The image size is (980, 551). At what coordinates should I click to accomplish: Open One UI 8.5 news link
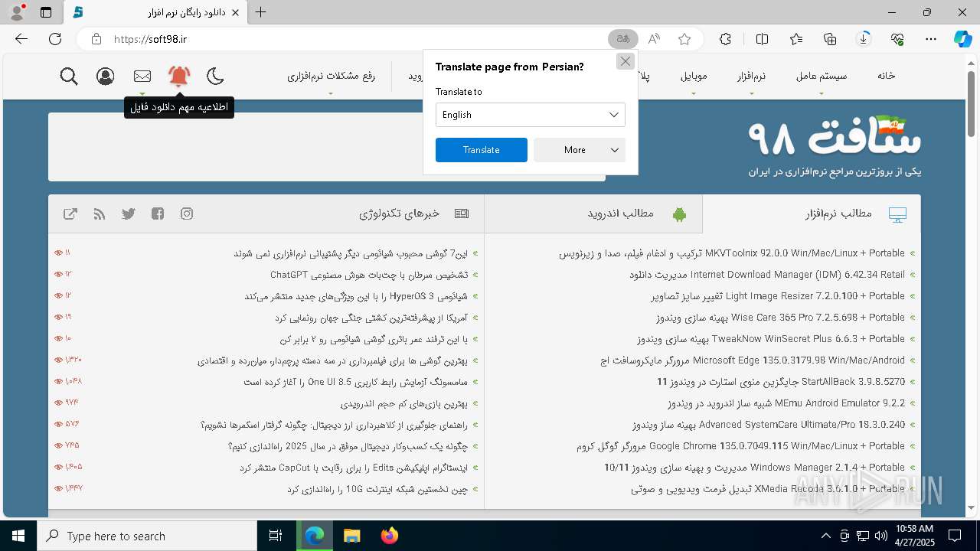tap(356, 382)
